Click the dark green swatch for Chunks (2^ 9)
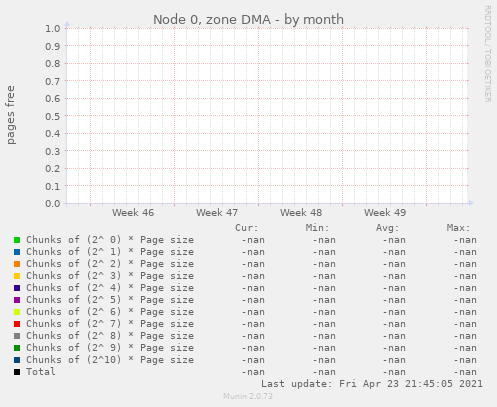497x407 pixels. coord(17,348)
